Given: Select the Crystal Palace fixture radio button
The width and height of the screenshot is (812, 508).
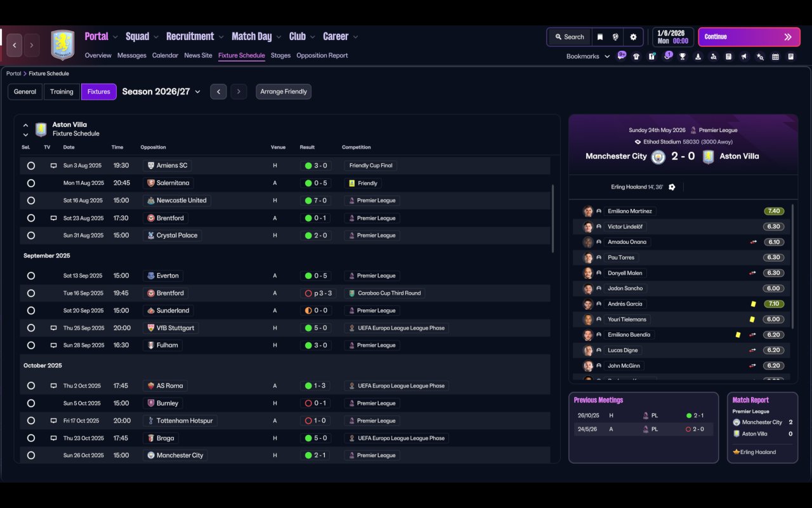Looking at the screenshot, I should pyautogui.click(x=31, y=236).
